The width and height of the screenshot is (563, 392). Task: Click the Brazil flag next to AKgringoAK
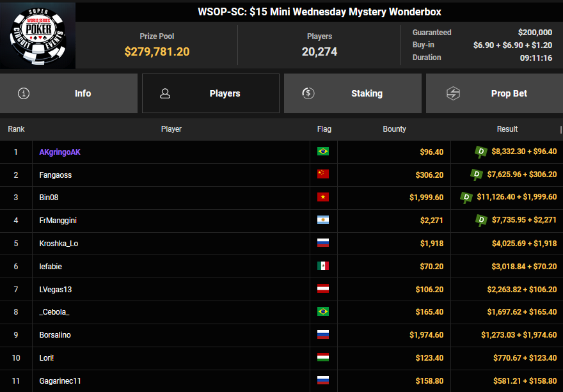[x=323, y=152]
